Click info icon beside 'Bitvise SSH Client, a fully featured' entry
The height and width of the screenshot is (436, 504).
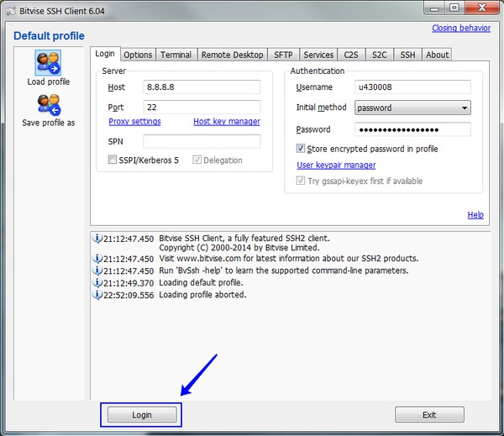tap(97, 239)
